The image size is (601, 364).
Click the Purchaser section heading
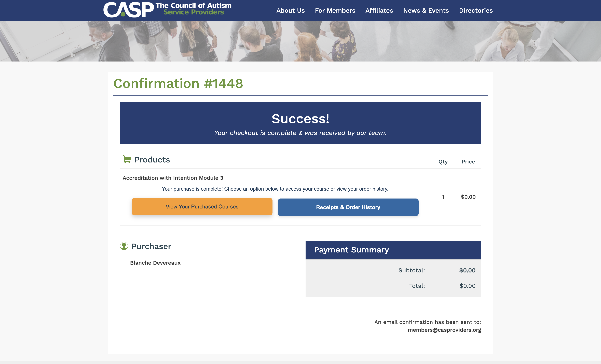(x=151, y=246)
